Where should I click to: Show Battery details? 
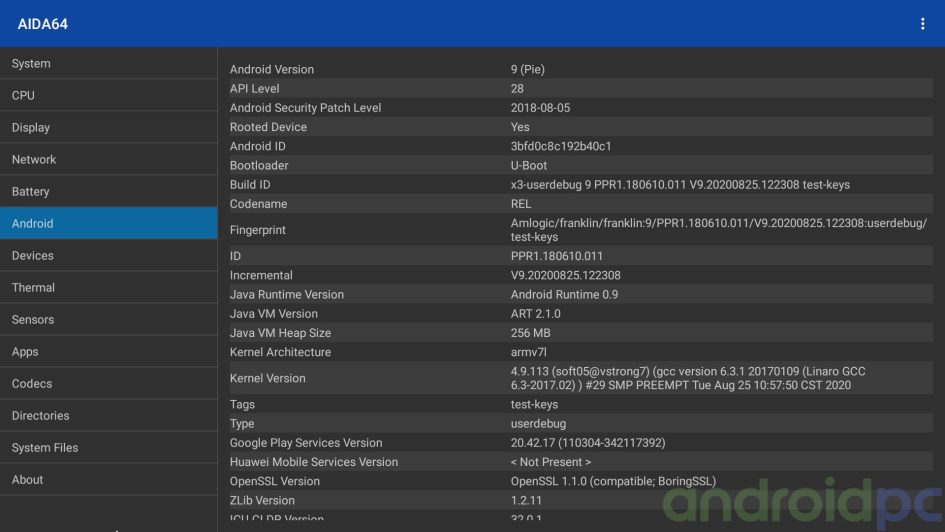(x=108, y=191)
